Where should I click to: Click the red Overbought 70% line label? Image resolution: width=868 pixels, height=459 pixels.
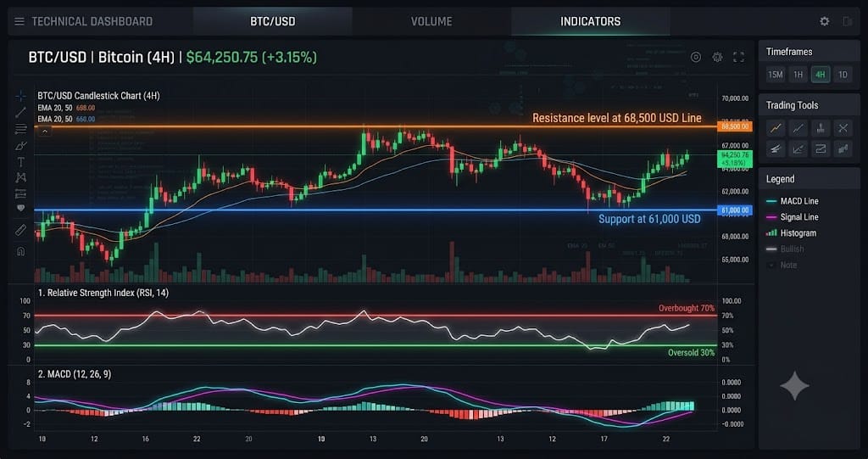(687, 308)
